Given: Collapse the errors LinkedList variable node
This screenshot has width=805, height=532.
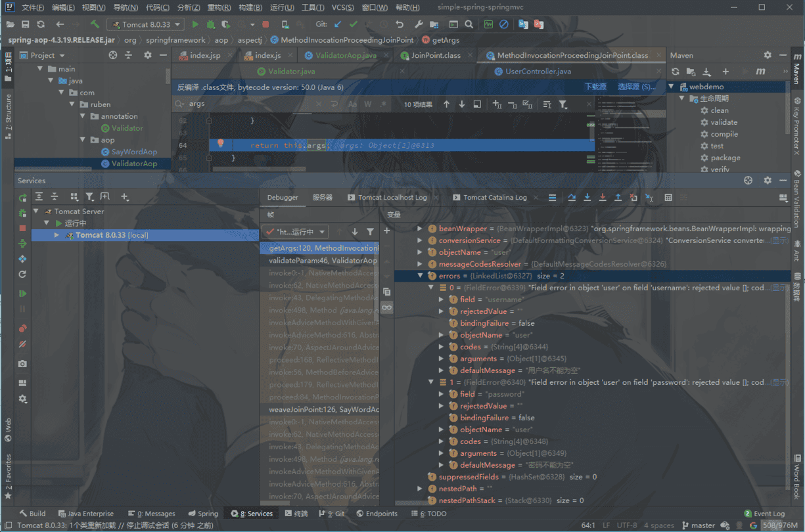Looking at the screenshot, I should [421, 276].
